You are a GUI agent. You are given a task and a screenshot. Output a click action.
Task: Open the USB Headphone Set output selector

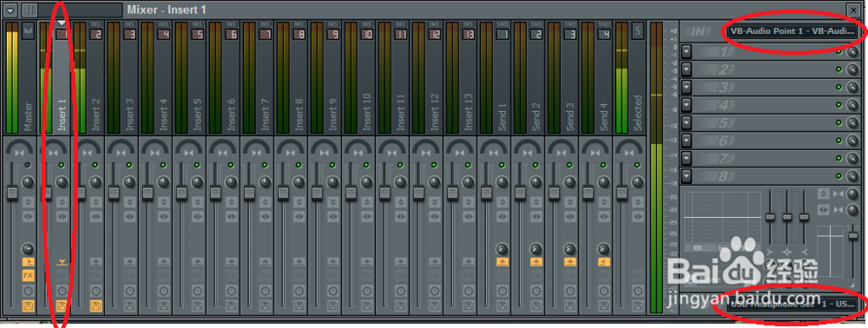(792, 305)
